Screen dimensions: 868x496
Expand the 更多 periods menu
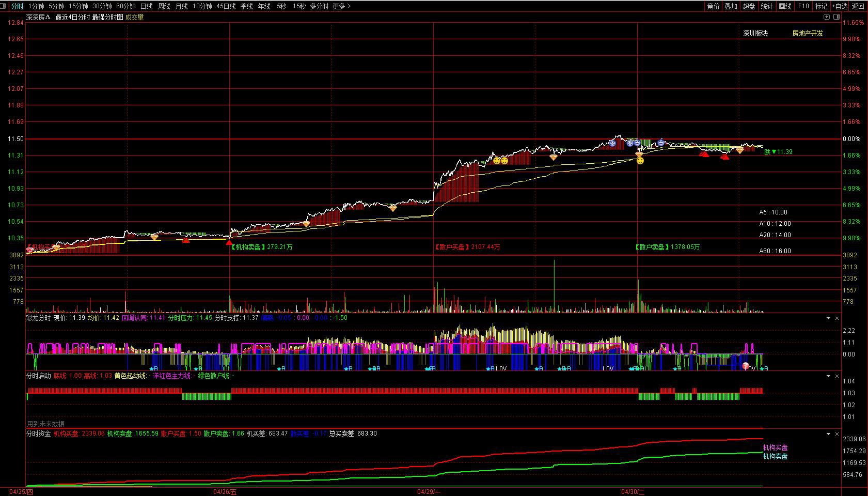tap(342, 6)
